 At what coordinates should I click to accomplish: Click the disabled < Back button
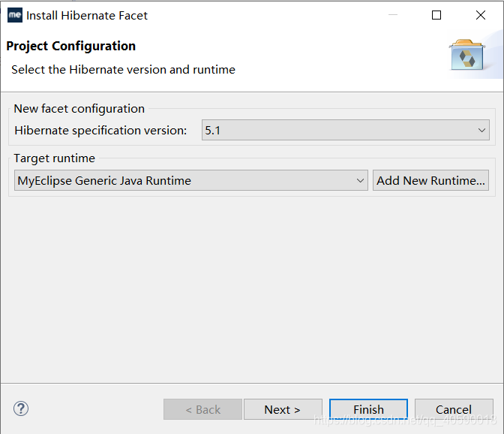pos(202,409)
